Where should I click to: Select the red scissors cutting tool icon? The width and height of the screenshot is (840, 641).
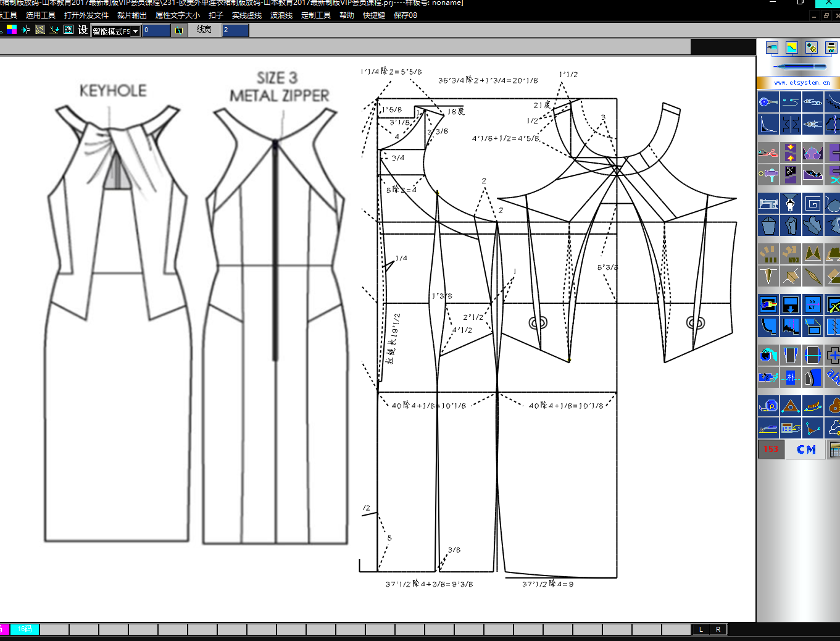tap(768, 153)
